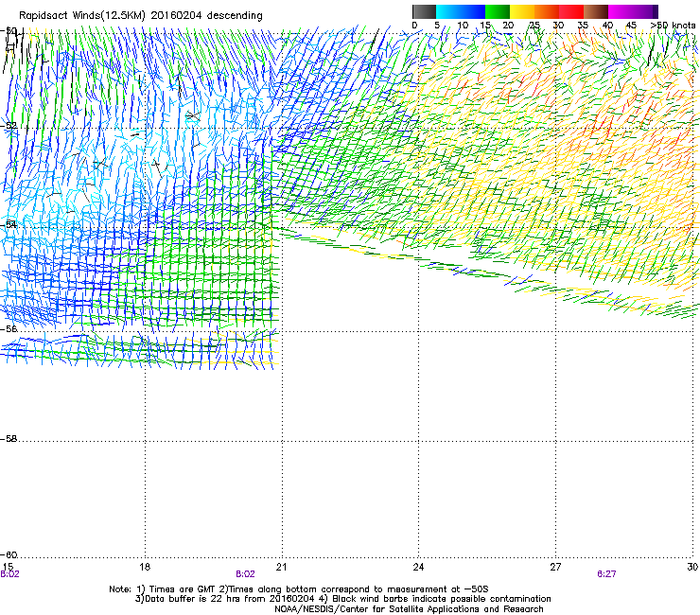Click the green 15-20 knots legend swatch

pos(498,11)
